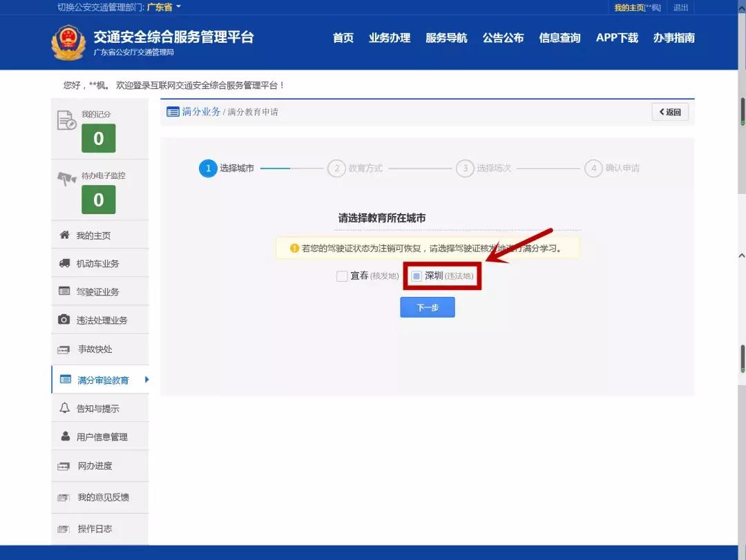The image size is (746, 560).
Task: View the 我的记分 score counter
Action: [99, 138]
